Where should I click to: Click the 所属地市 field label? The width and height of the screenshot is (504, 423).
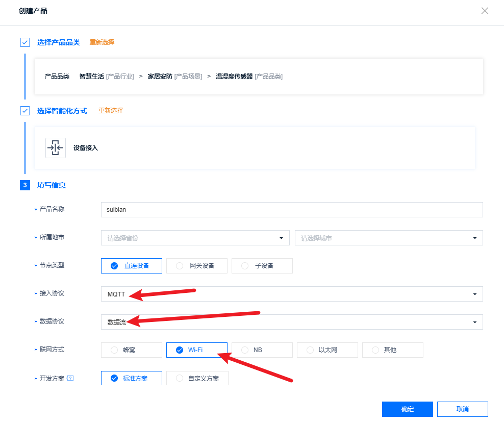[x=52, y=237]
